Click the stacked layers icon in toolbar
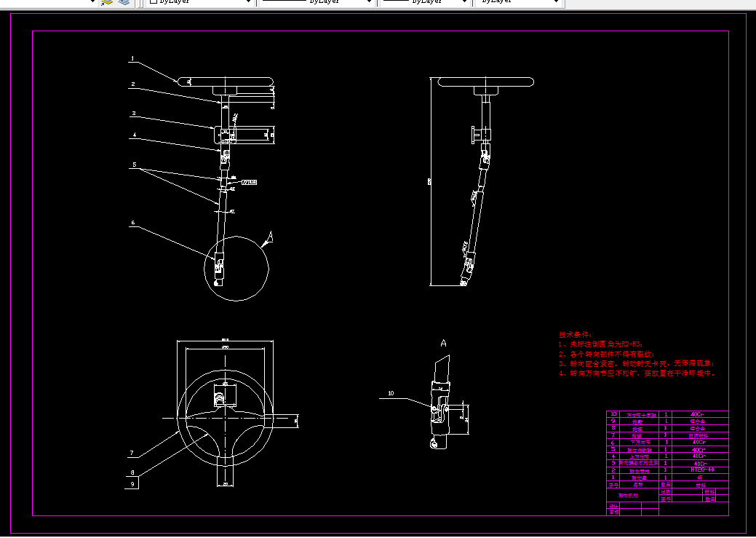This screenshot has width=756, height=538. point(124,2)
